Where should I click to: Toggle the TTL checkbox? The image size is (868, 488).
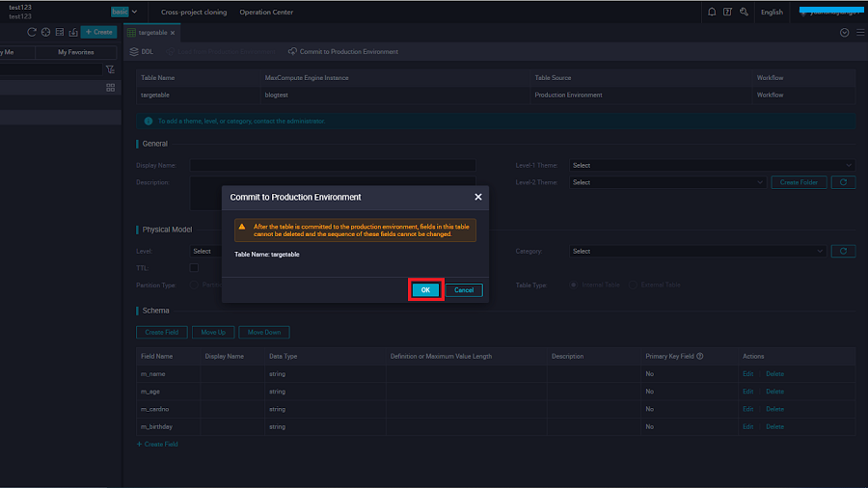click(x=194, y=268)
